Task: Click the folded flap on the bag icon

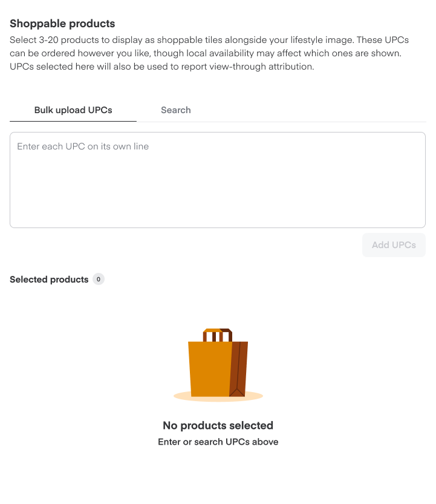Action: (226, 330)
